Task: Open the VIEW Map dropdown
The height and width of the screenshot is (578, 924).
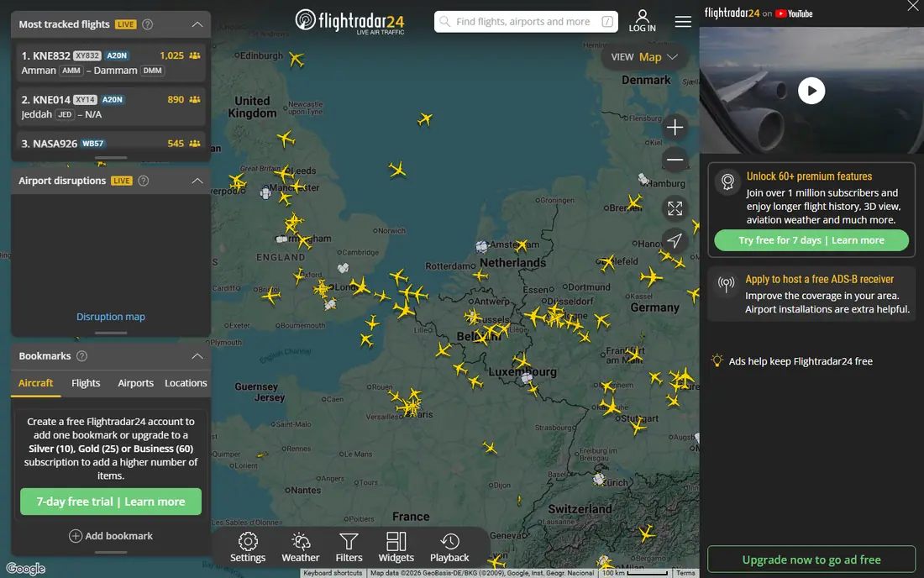Action: coord(644,57)
